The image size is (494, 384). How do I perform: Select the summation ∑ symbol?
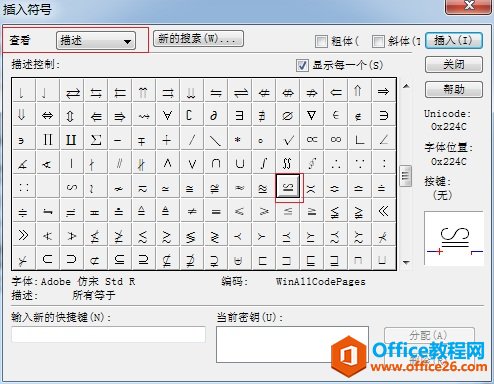pos(96,139)
